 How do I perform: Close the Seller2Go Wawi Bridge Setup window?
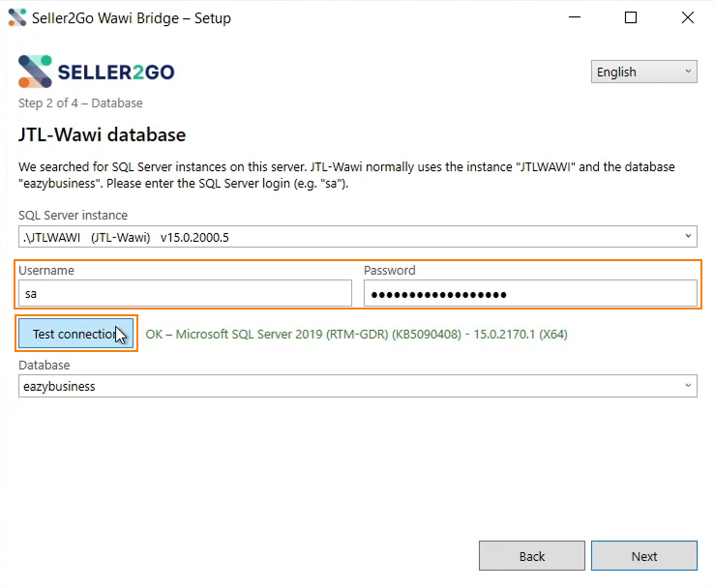[688, 17]
